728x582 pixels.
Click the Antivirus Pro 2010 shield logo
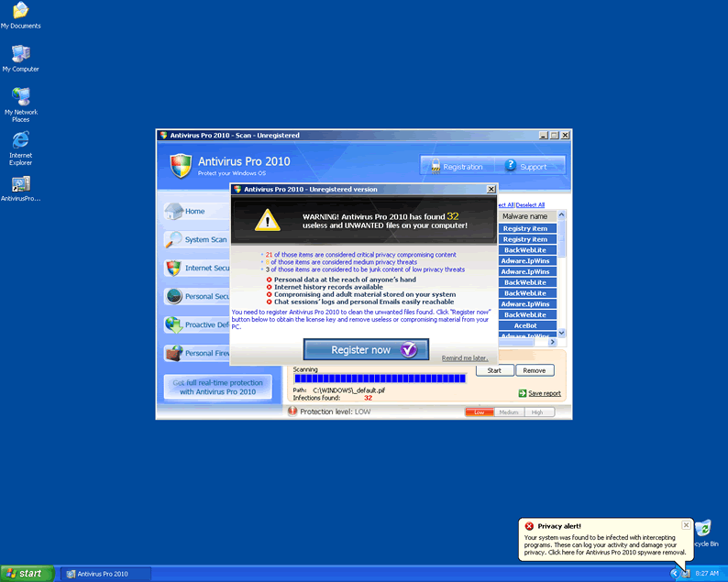pos(181,165)
